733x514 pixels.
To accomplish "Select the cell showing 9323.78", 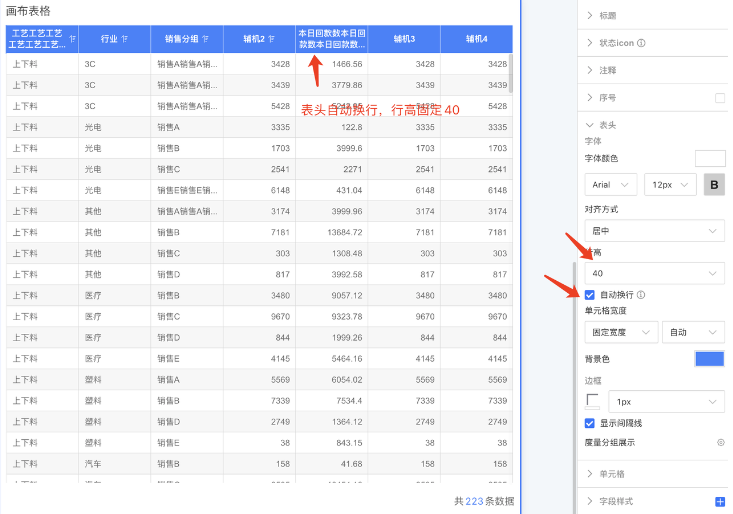I will pyautogui.click(x=332, y=316).
